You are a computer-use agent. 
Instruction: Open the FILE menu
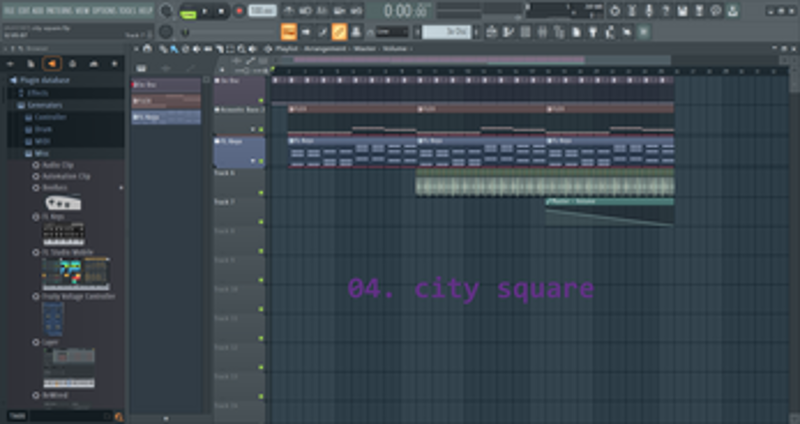[9, 10]
